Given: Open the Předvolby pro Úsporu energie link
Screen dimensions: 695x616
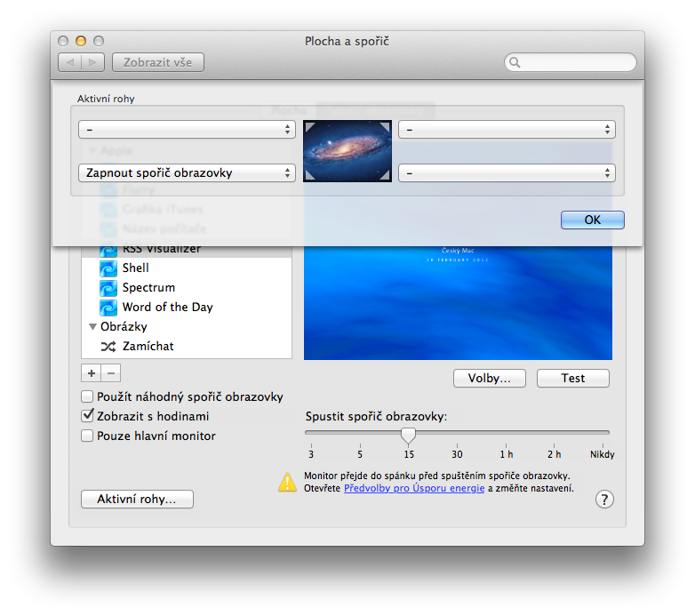Looking at the screenshot, I should [414, 488].
